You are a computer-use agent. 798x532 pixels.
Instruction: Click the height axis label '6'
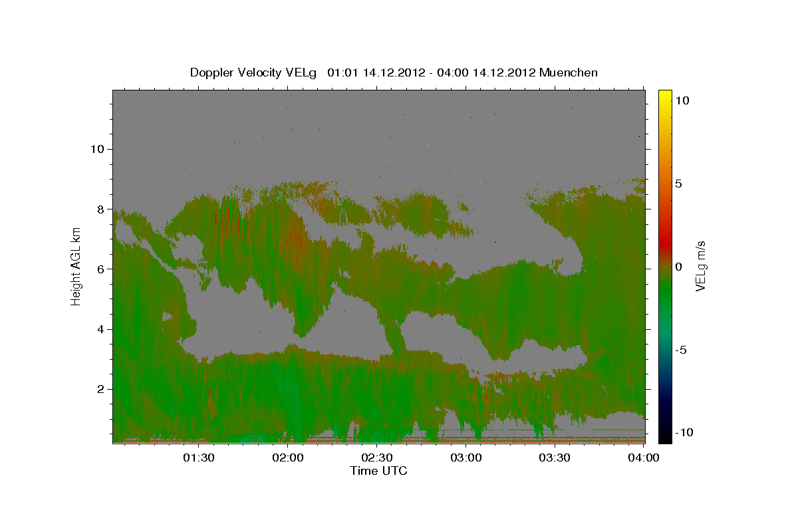coord(101,269)
